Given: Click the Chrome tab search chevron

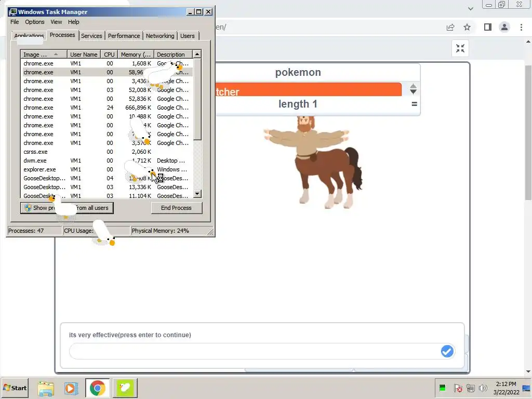Looking at the screenshot, I should pyautogui.click(x=470, y=9).
